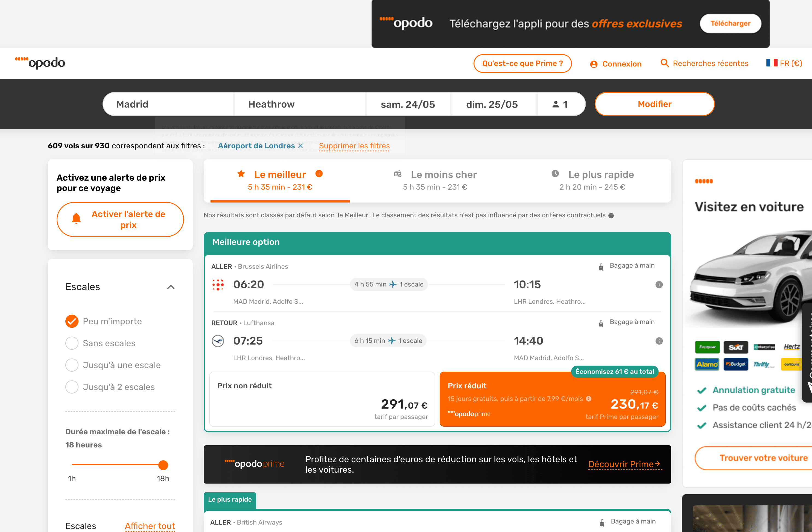
Task: Click the maximum layover duration slider handle
Action: click(x=163, y=465)
